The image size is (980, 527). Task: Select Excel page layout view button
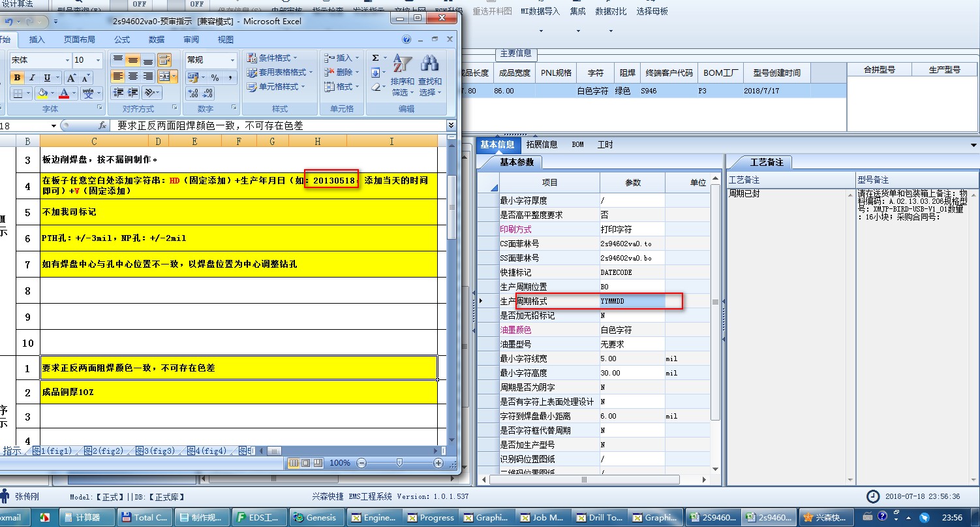[x=305, y=463]
